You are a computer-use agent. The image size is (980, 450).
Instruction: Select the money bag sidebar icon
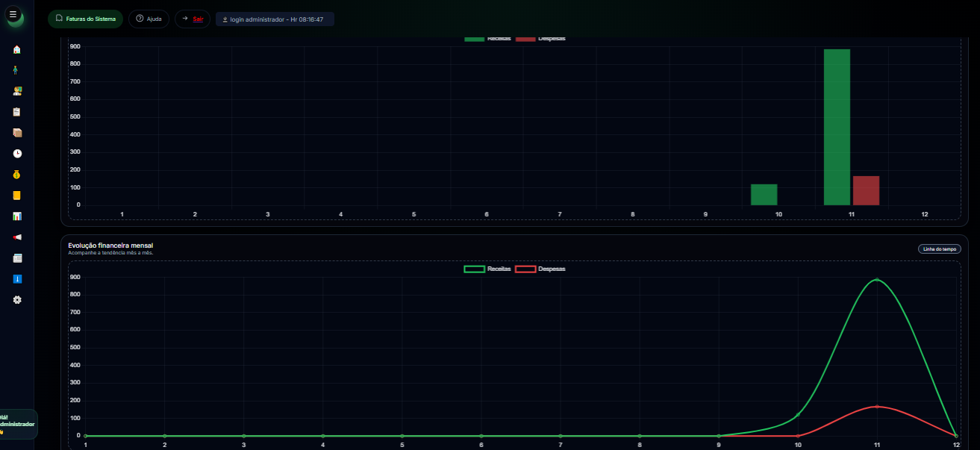coord(17,175)
